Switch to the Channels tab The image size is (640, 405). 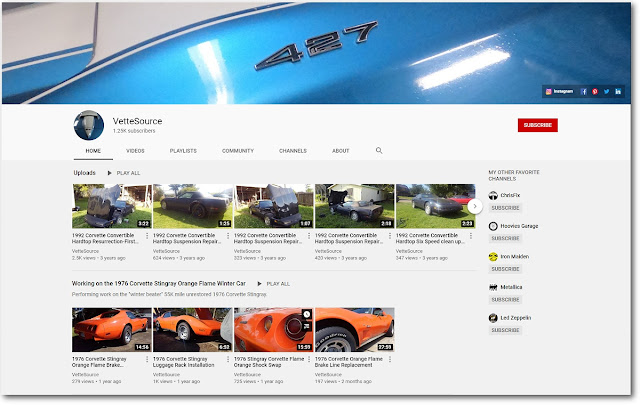(293, 151)
